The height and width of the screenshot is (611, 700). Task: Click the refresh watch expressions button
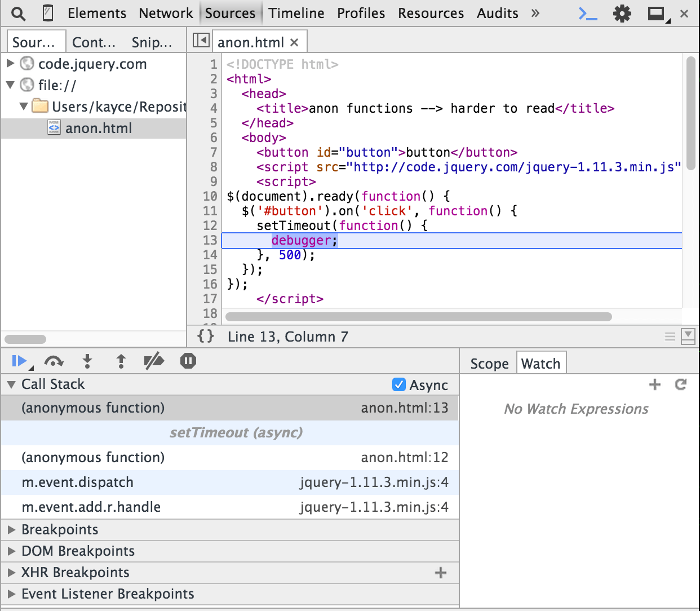681,384
